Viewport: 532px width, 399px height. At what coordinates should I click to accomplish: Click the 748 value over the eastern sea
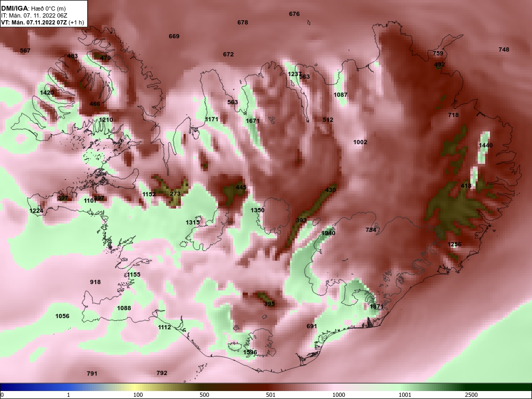tap(504, 49)
